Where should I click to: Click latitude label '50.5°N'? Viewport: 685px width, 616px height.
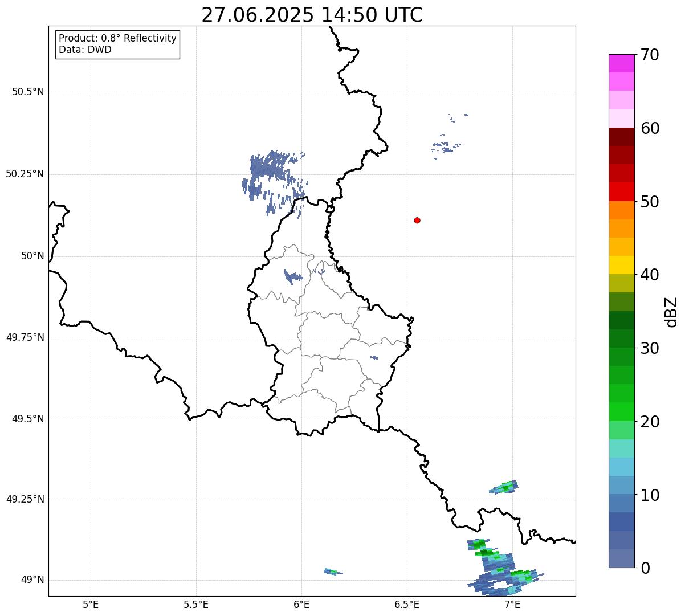point(28,92)
